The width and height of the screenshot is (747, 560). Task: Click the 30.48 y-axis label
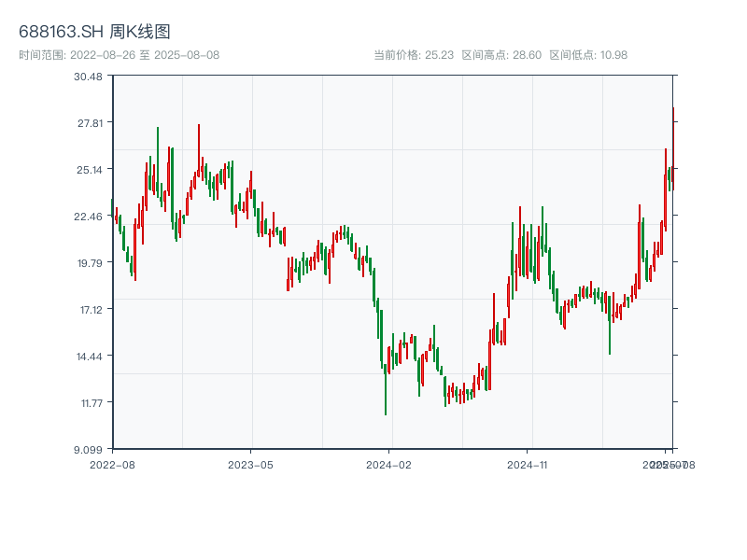(x=89, y=76)
